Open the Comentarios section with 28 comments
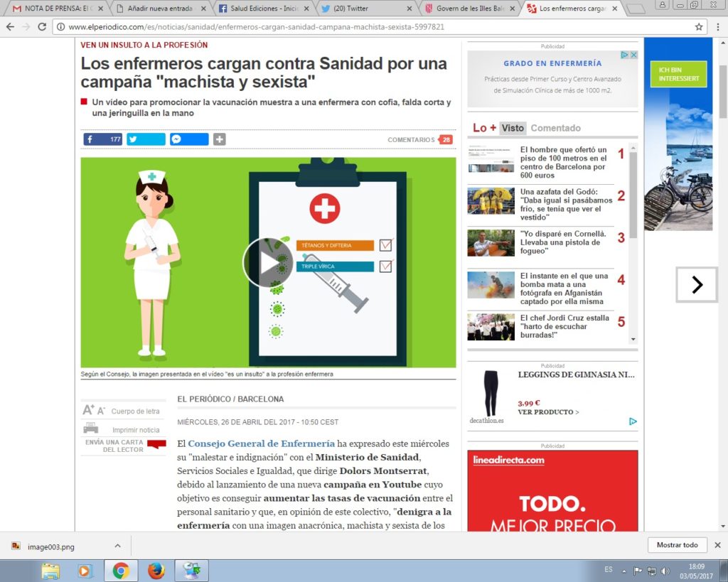Viewport: 728px width, 582px height. tap(419, 140)
